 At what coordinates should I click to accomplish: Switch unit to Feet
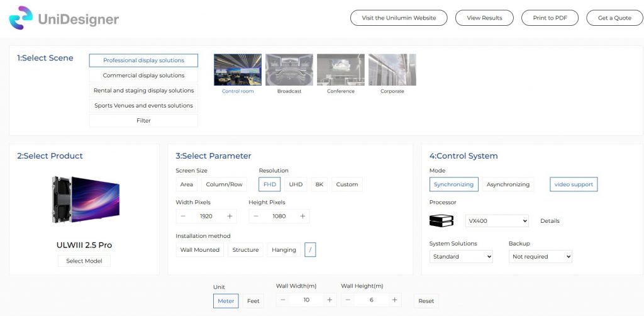(253, 301)
